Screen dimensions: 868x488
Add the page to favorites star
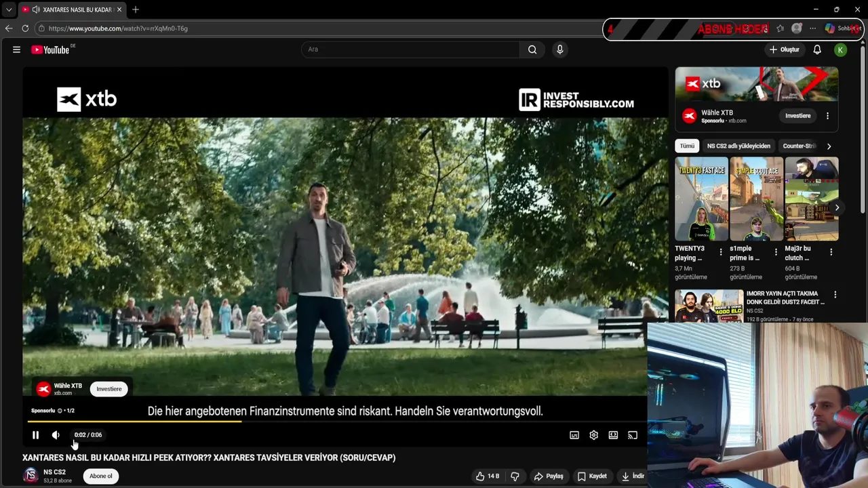pos(781,28)
